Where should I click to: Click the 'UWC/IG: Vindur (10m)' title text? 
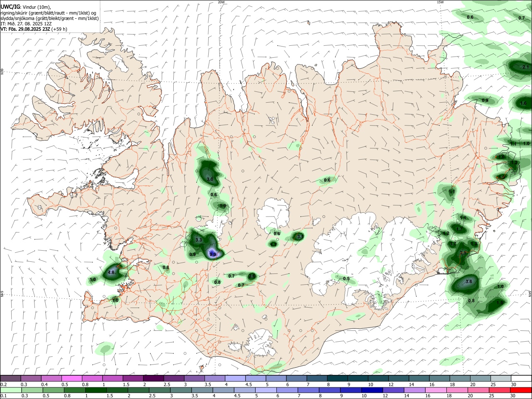[x=26, y=7]
